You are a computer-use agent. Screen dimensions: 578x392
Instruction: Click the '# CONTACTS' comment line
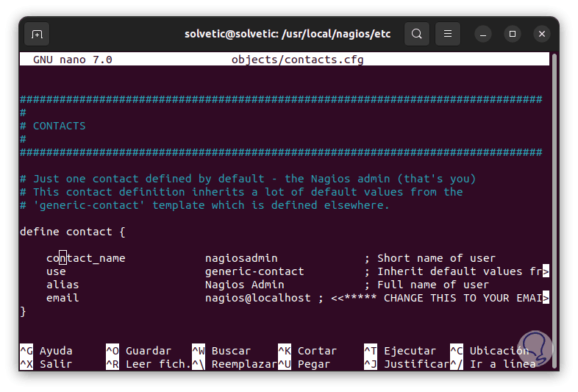(x=53, y=126)
